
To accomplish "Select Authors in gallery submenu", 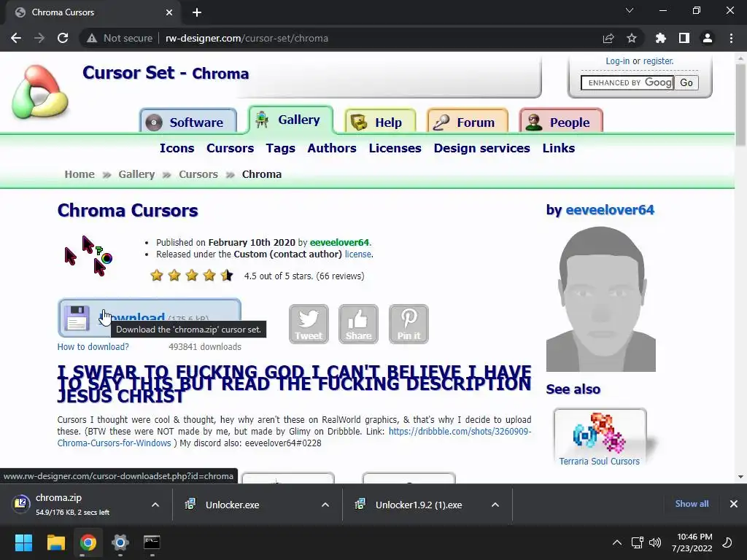I will coord(332,148).
